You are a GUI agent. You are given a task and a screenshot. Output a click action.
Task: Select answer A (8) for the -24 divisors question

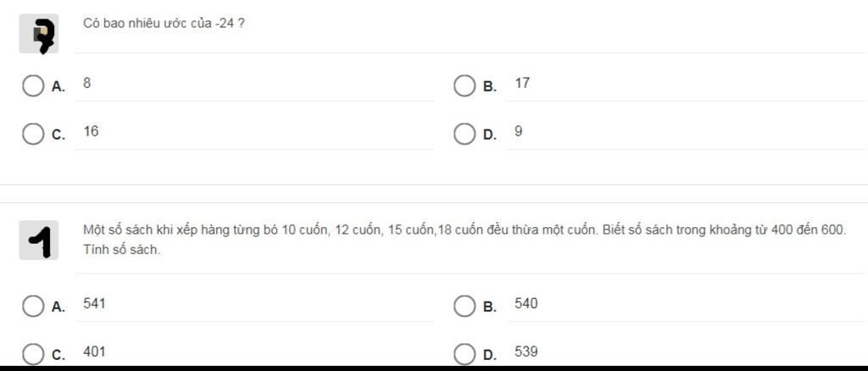click(33, 86)
